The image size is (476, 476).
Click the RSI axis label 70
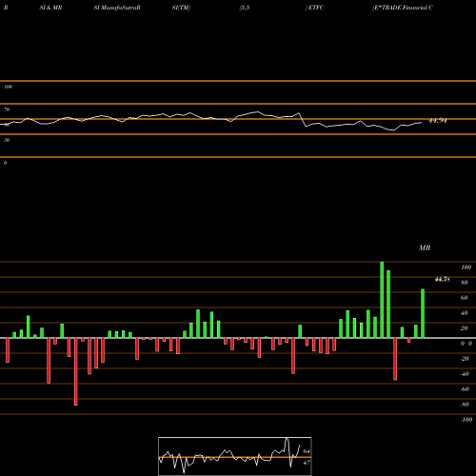(7, 109)
